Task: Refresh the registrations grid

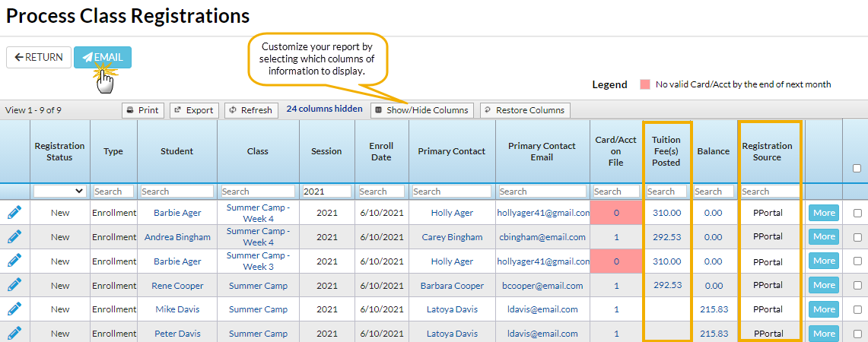Action: pos(251,110)
